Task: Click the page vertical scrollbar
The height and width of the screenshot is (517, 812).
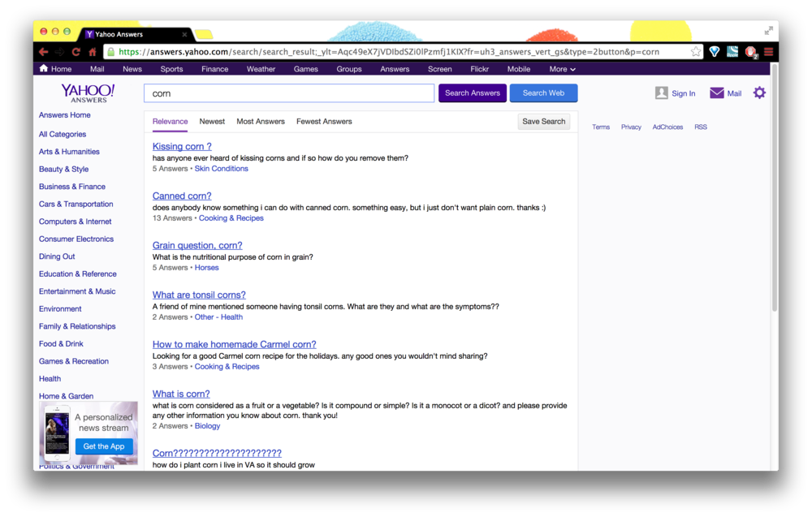Action: (775, 188)
